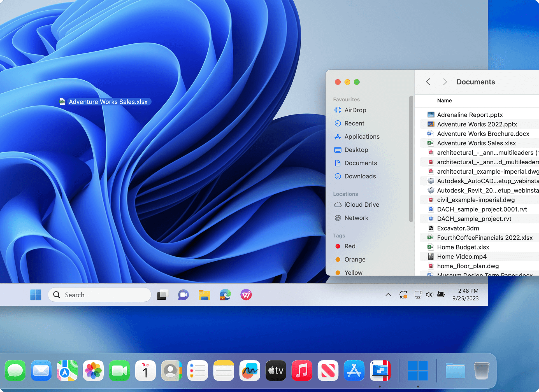The image size is (539, 392).
Task: Click the back navigation arrow in Finder
Action: point(428,82)
